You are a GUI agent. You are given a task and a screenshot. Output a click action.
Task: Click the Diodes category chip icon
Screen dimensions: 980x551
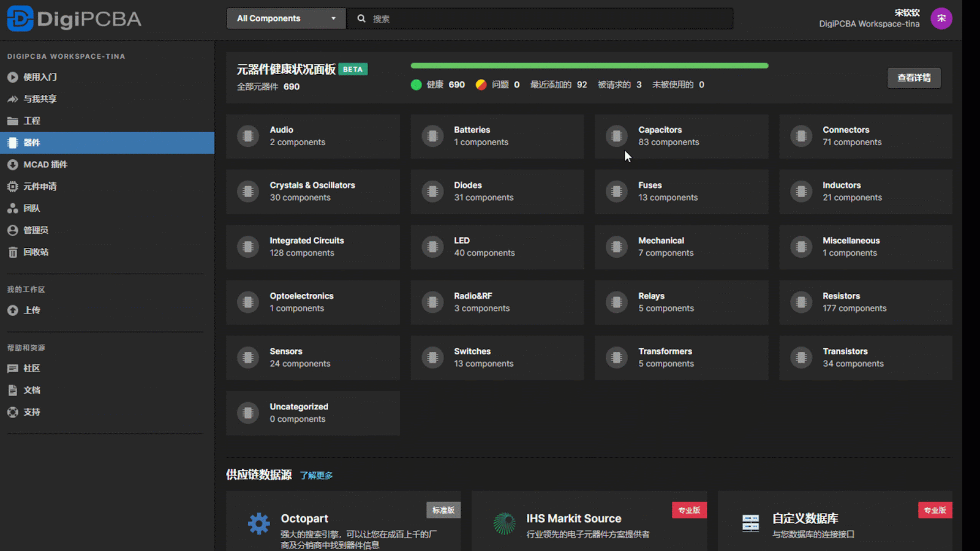tap(432, 192)
